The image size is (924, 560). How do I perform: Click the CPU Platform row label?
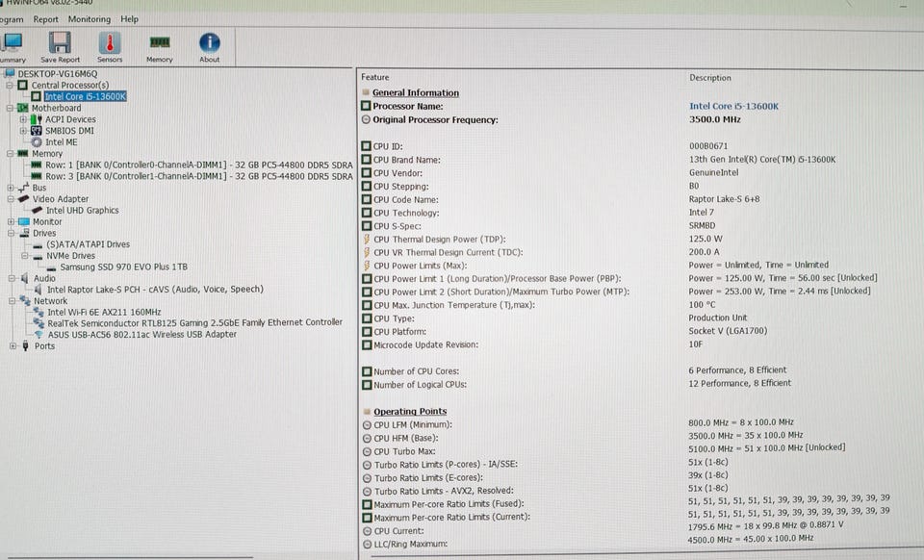pos(399,332)
